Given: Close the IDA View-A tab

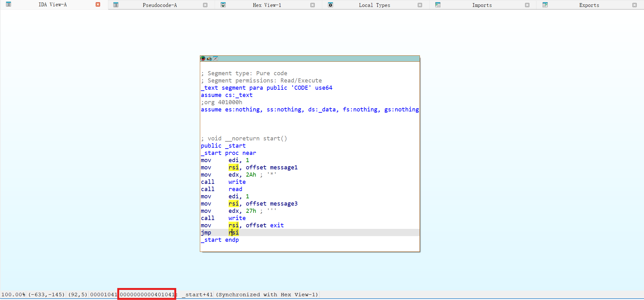Looking at the screenshot, I should tap(98, 4).
